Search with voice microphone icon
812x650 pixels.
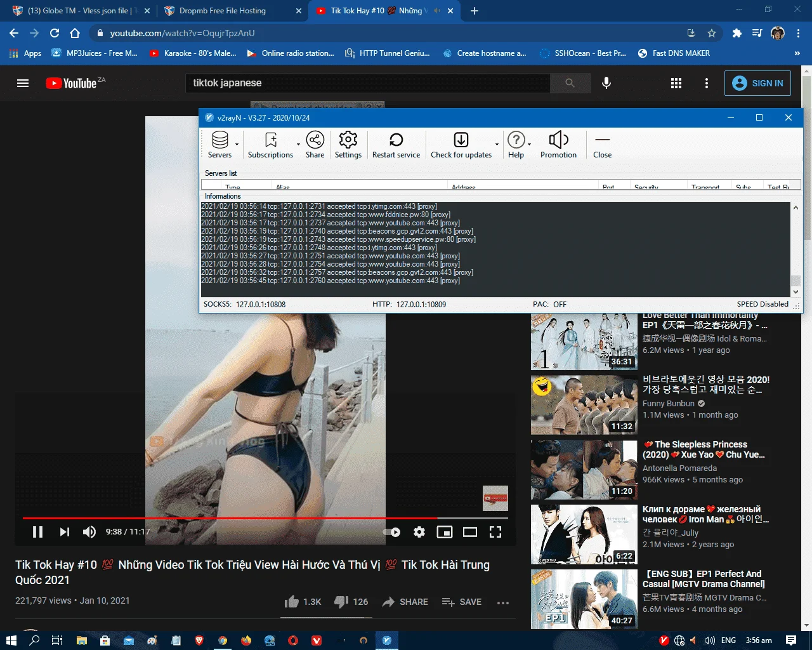point(606,83)
